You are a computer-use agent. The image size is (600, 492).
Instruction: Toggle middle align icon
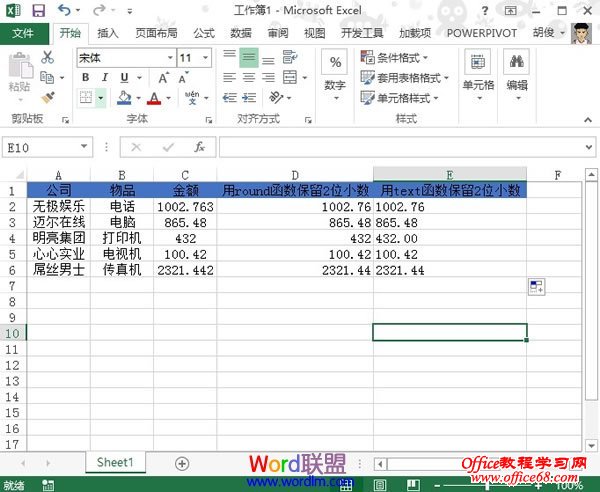tap(249, 57)
